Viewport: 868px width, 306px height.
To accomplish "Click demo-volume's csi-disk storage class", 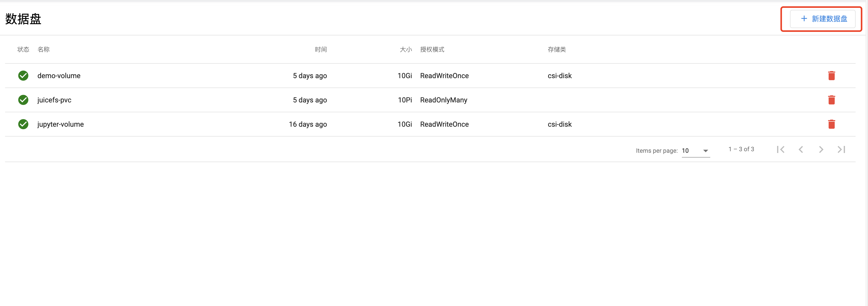I will coord(560,76).
